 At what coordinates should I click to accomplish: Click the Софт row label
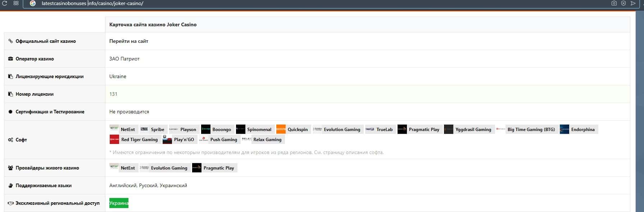pos(21,140)
